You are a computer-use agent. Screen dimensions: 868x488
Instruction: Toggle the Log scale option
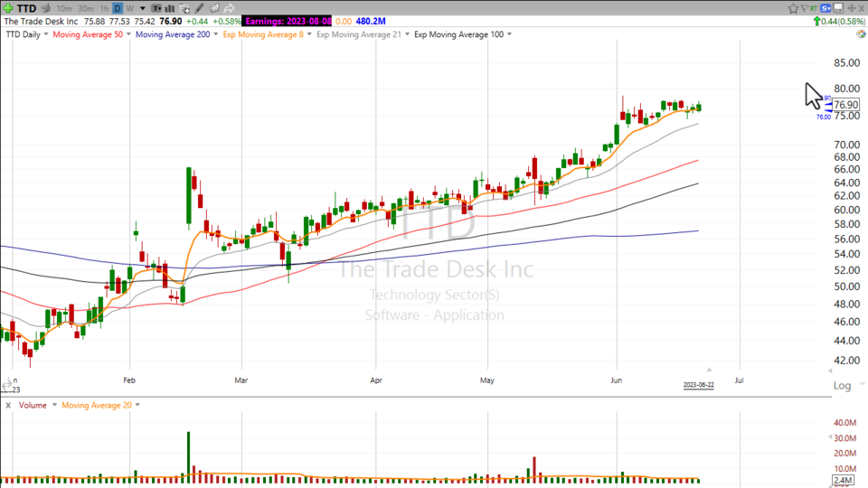click(842, 386)
